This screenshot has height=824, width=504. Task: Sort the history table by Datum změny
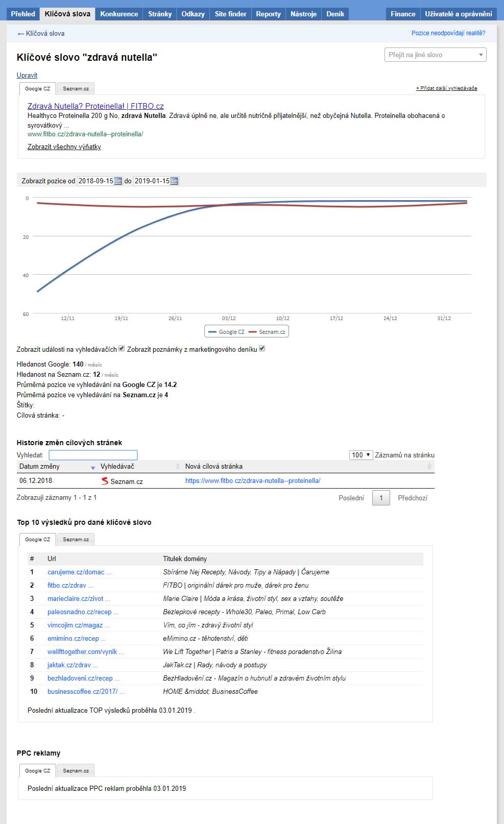click(x=93, y=467)
